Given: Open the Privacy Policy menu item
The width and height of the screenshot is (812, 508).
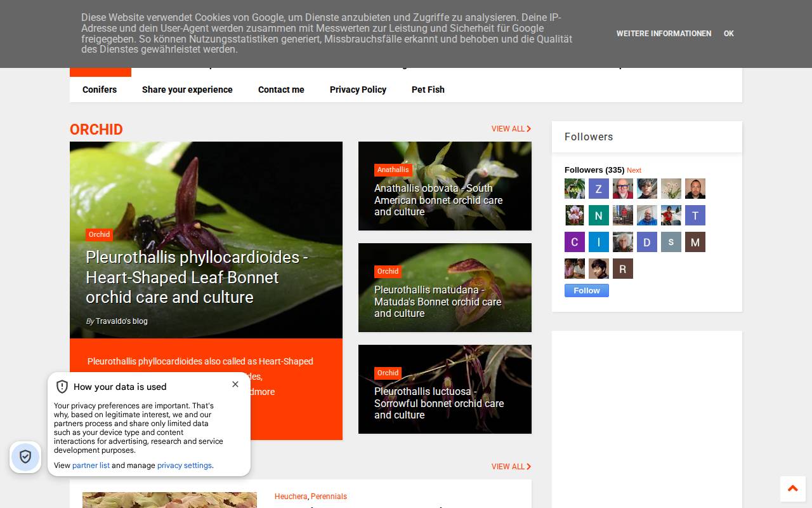Looking at the screenshot, I should pos(358,90).
